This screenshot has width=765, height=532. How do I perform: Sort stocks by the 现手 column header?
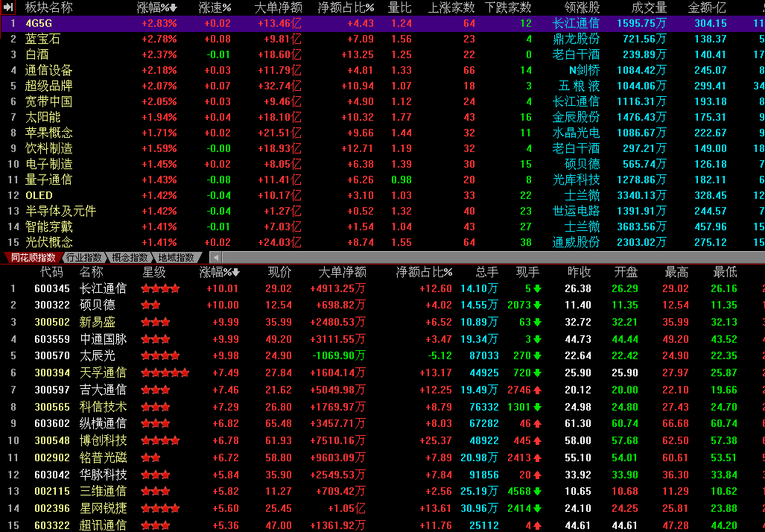(x=528, y=273)
